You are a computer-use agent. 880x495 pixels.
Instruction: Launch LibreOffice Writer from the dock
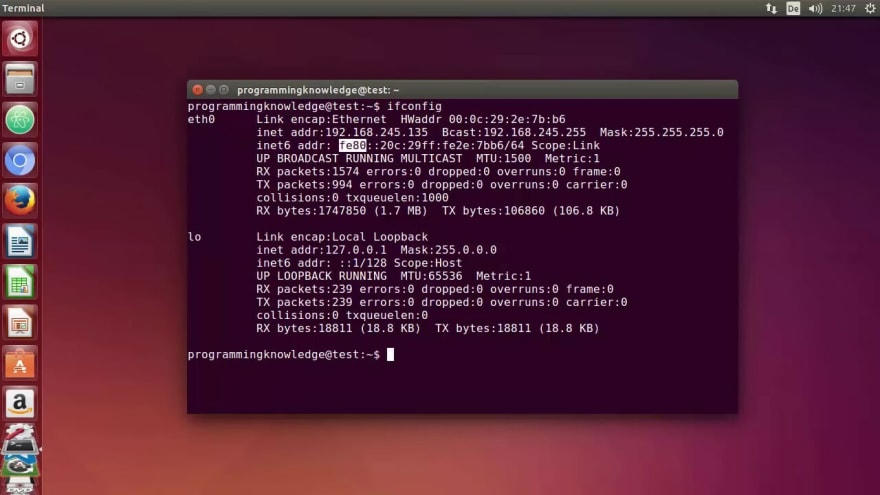(20, 241)
